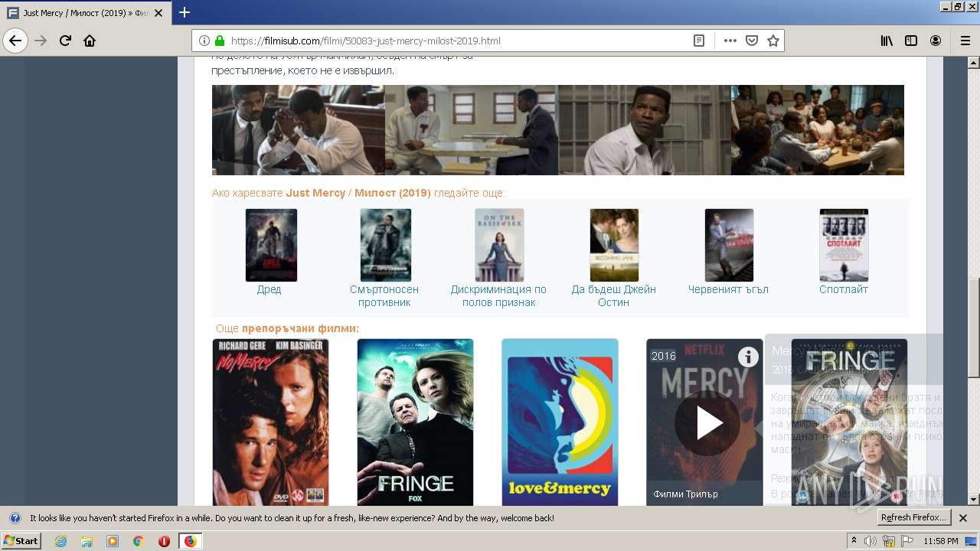Screen dimensions: 980x551
Task: Open Смъртоносен противник movie link
Action: [384, 295]
